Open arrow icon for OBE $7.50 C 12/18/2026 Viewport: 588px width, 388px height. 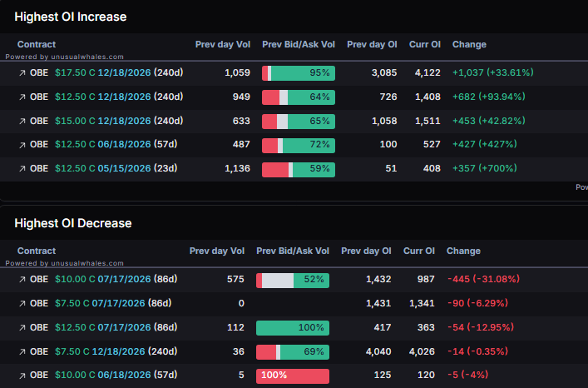coord(22,351)
